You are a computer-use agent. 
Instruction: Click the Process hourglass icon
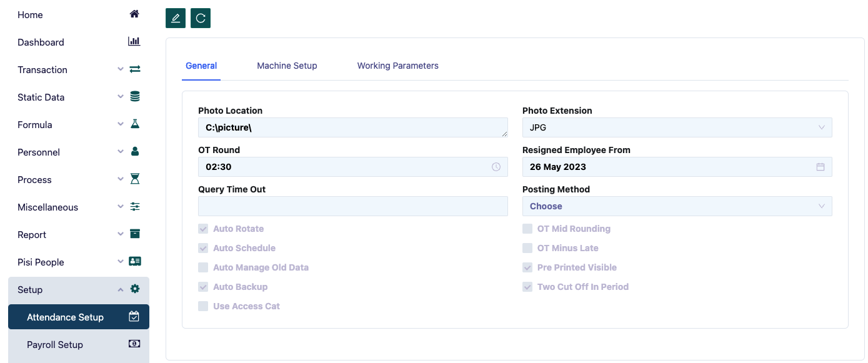click(x=134, y=179)
